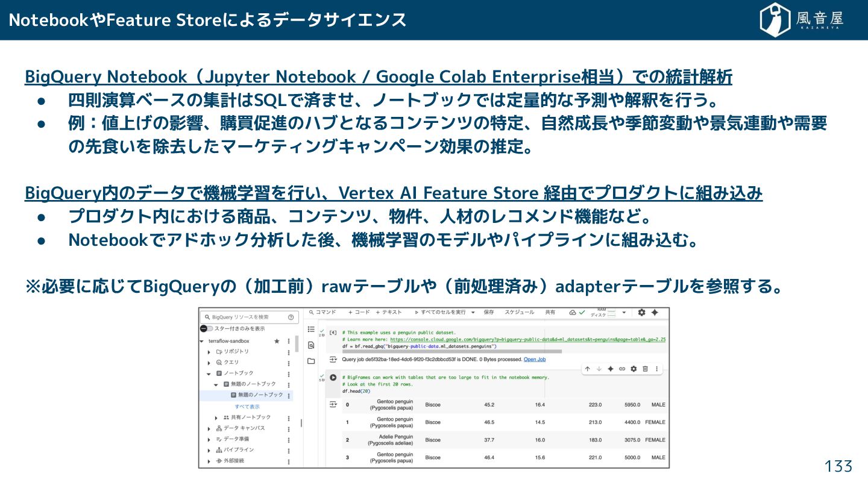Open すべてのセルを実行 dropdown arrow
Viewport: 868px width, 488px height.
click(x=473, y=313)
